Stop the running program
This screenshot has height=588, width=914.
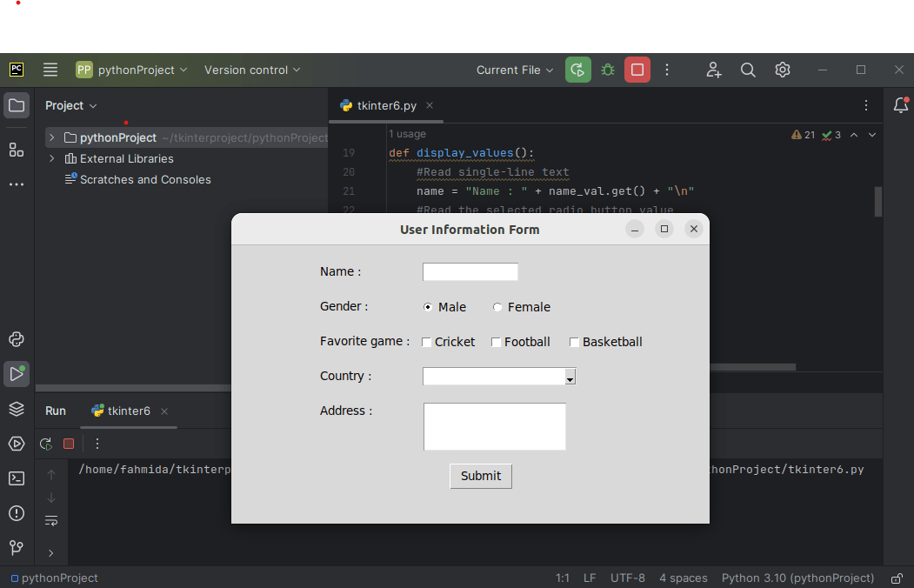pyautogui.click(x=637, y=70)
